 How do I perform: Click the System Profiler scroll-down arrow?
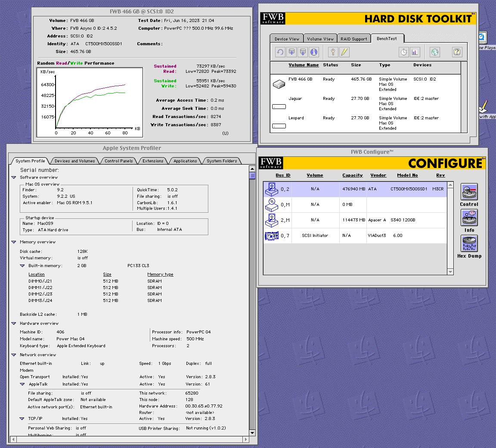252,433
